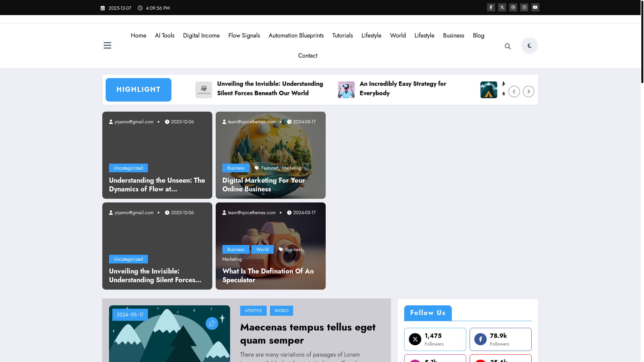Open the X (Twitter) icon in top bar
The width and height of the screenshot is (644, 362).
502,7
